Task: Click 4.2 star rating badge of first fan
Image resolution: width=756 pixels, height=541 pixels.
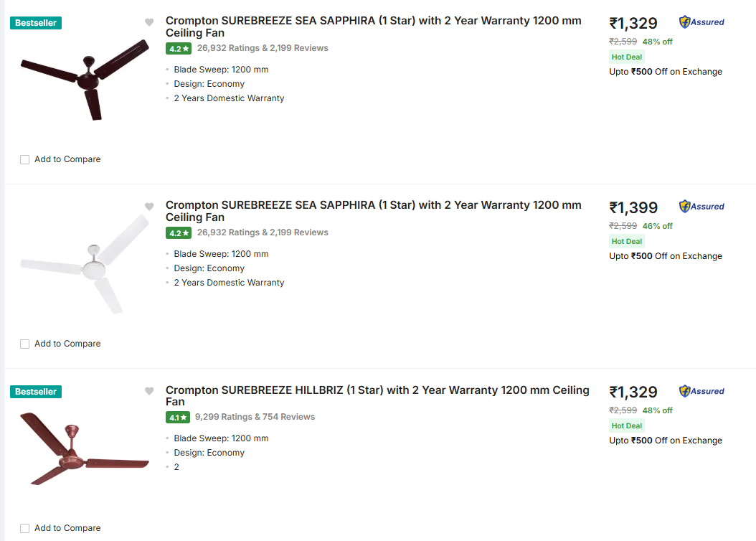Action: point(179,49)
